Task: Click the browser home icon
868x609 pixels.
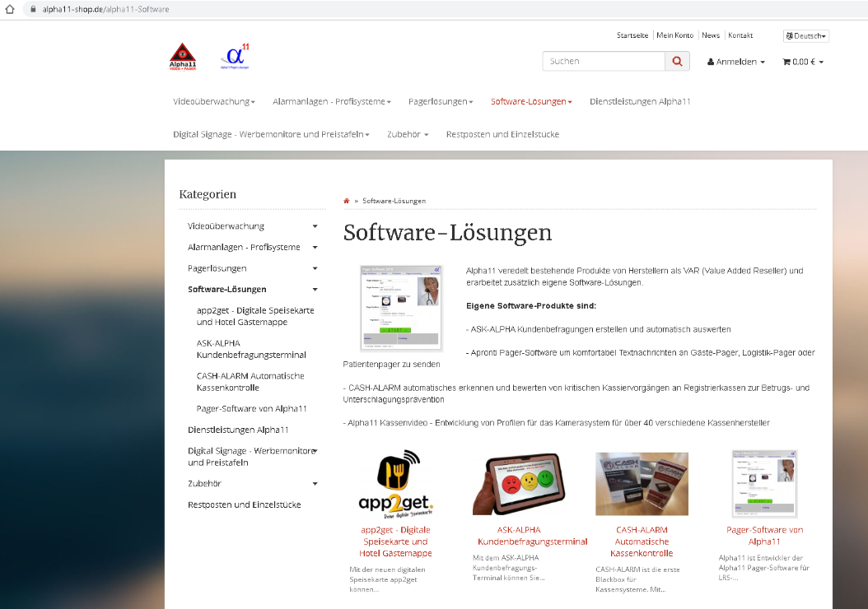Action: tap(9, 9)
